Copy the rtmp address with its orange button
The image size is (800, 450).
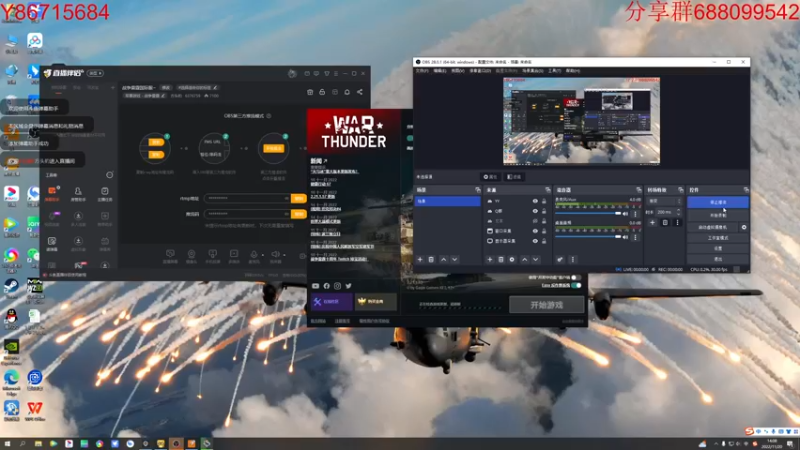[x=298, y=198]
